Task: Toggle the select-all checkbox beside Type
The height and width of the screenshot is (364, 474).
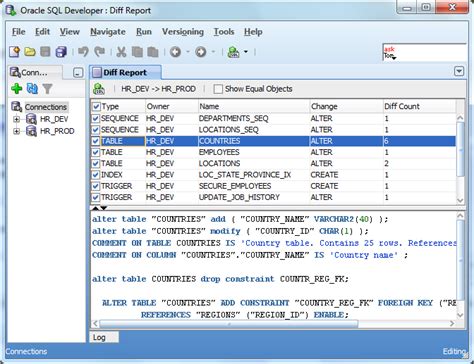Action: tap(96, 107)
